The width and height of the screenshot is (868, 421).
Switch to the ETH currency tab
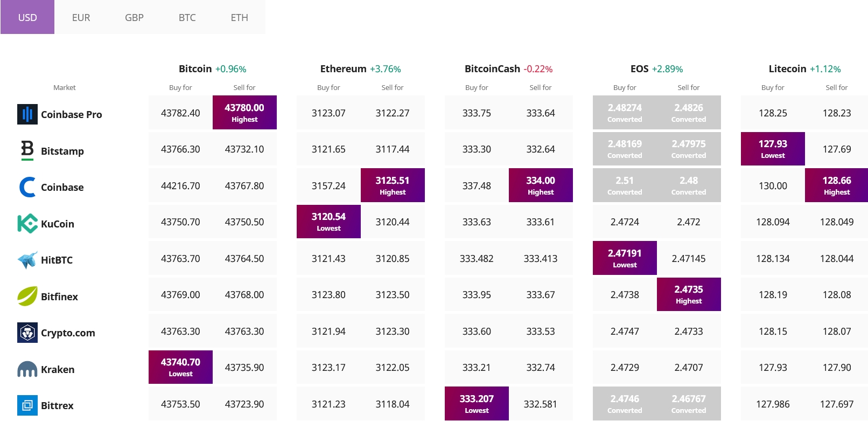[240, 17]
